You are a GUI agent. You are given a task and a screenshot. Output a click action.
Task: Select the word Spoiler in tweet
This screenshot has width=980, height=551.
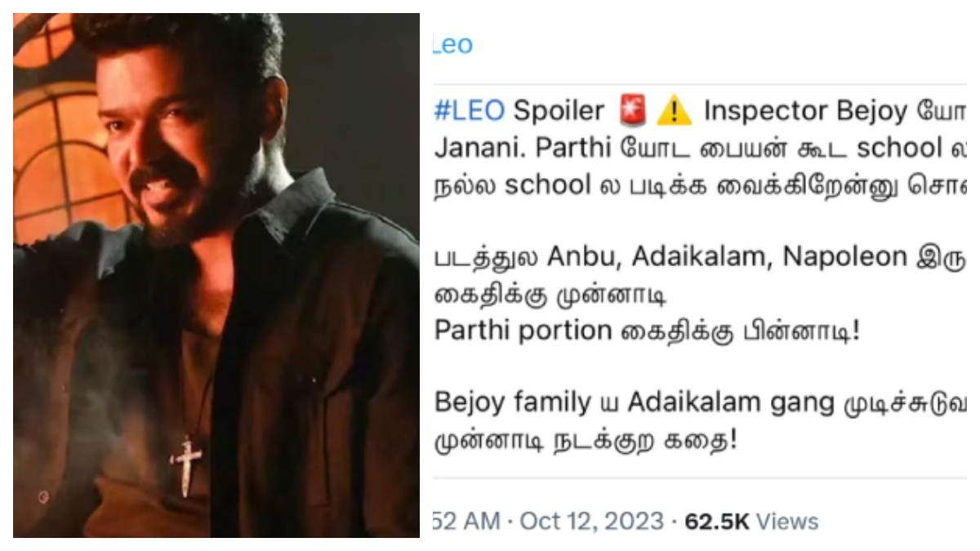(559, 111)
